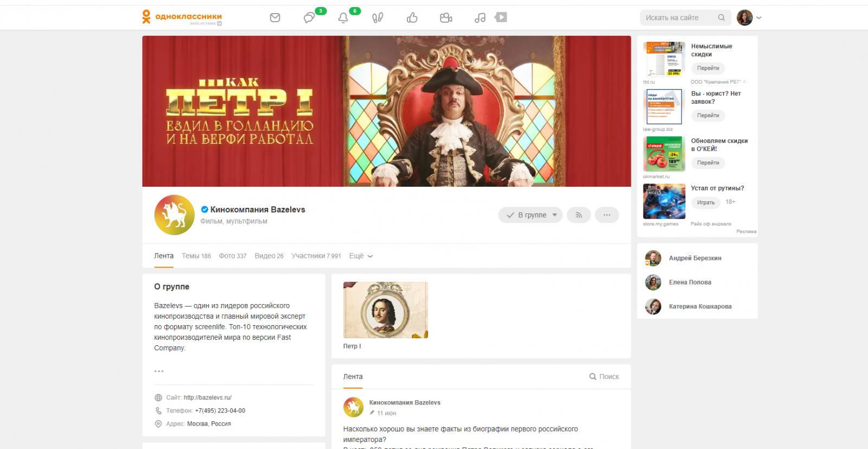The height and width of the screenshot is (449, 868).
Task: Open the group more-options ellipsis button
Action: [x=607, y=215]
